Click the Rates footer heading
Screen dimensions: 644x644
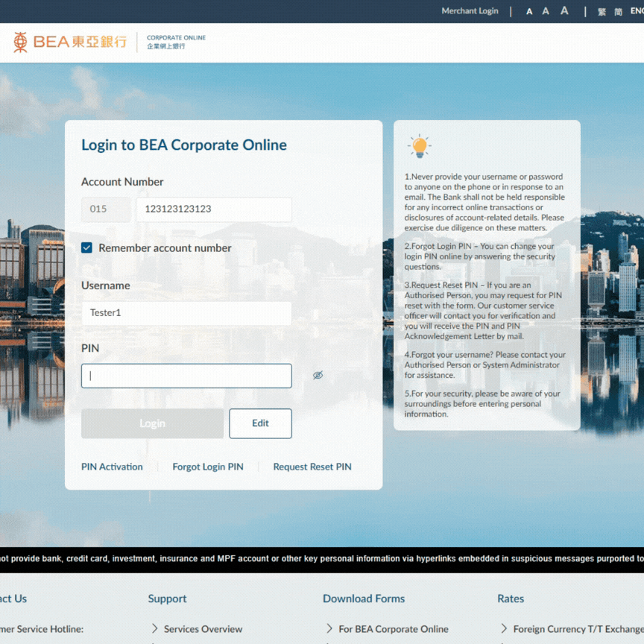pos(511,599)
